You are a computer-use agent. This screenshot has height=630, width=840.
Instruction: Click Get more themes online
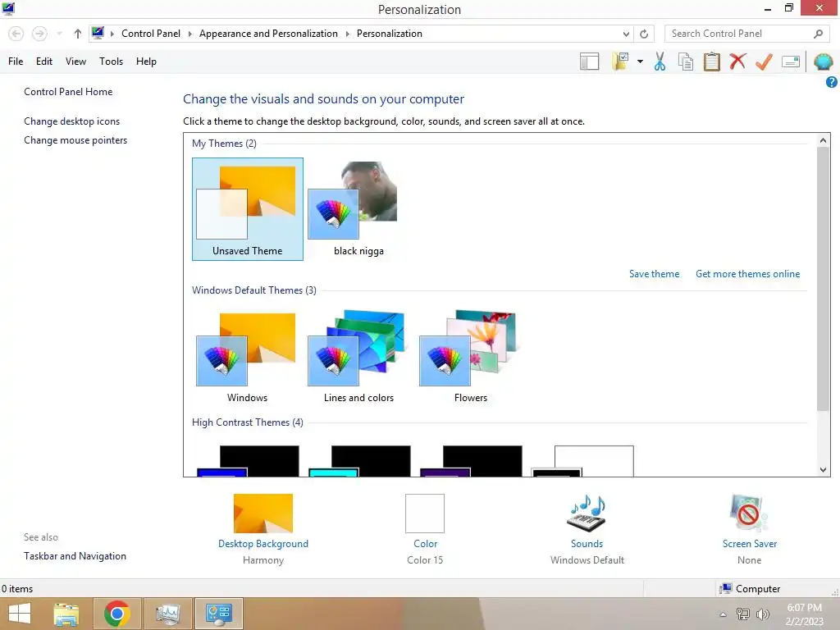coord(747,274)
